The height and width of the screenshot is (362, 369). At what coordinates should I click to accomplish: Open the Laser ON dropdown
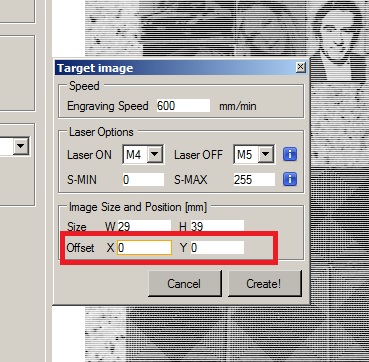click(x=155, y=155)
